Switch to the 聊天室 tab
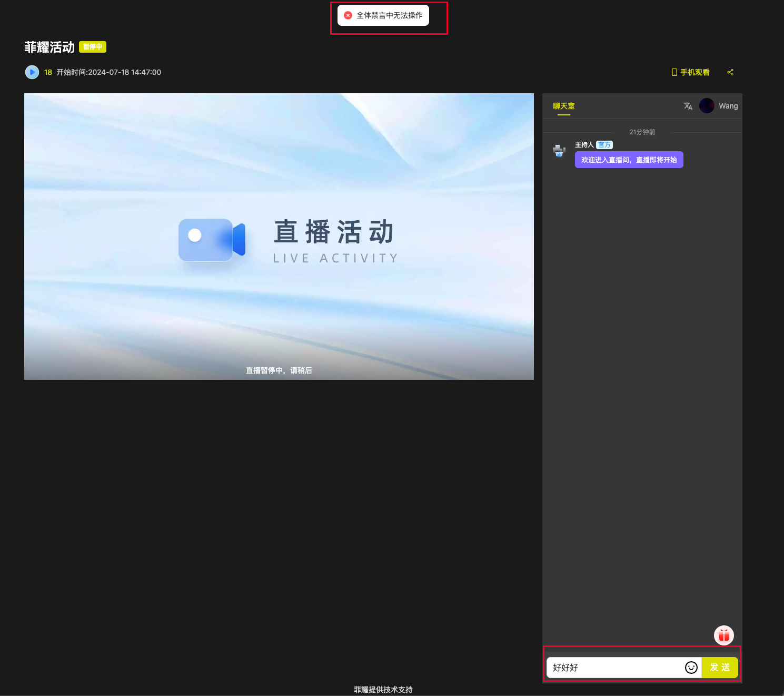The width and height of the screenshot is (784, 696). [563, 106]
